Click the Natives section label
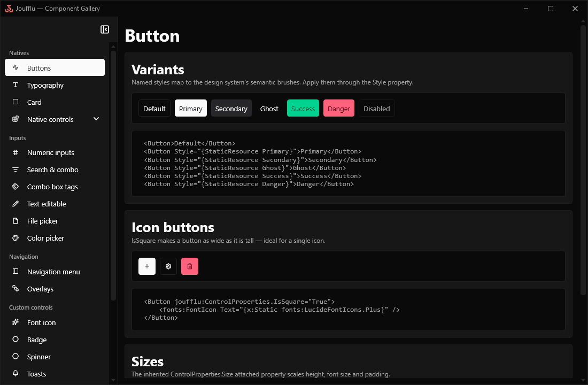Viewport: 588px width, 385px height. 19,53
